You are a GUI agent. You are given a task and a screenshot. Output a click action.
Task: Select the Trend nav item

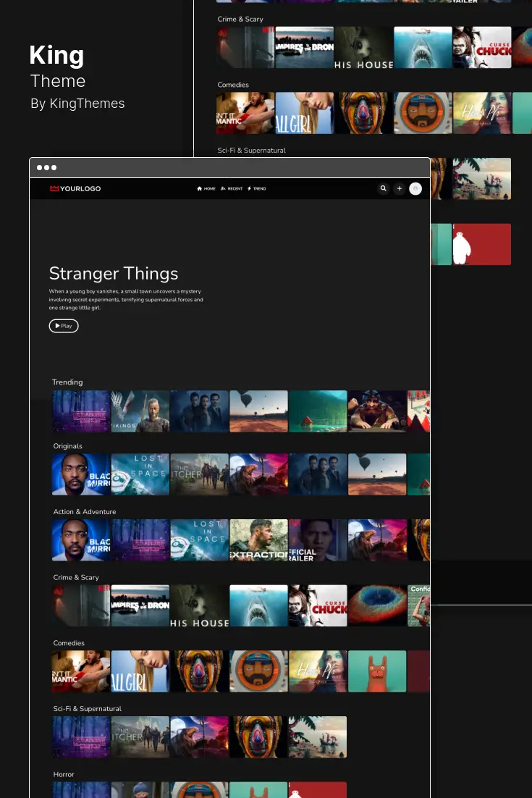(257, 189)
